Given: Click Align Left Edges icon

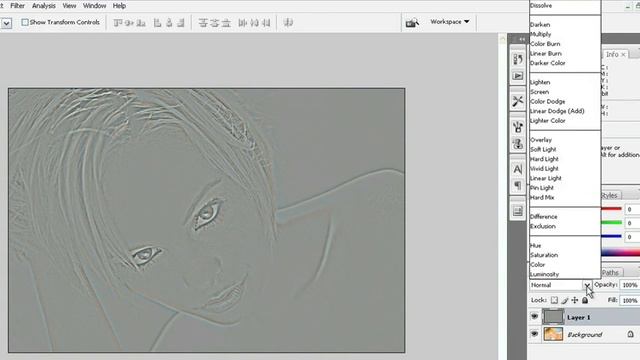Looking at the screenshot, I should pyautogui.click(x=158, y=23).
